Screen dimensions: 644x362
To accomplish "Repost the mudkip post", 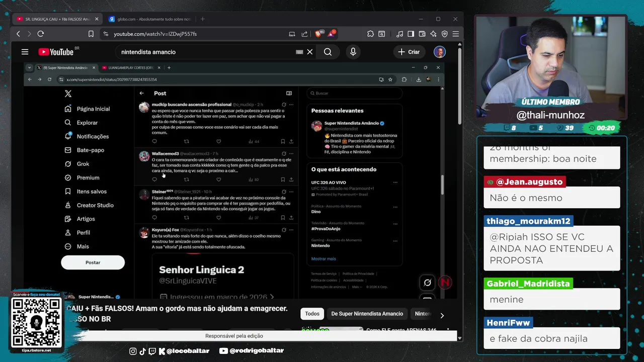I will pyautogui.click(x=187, y=141).
